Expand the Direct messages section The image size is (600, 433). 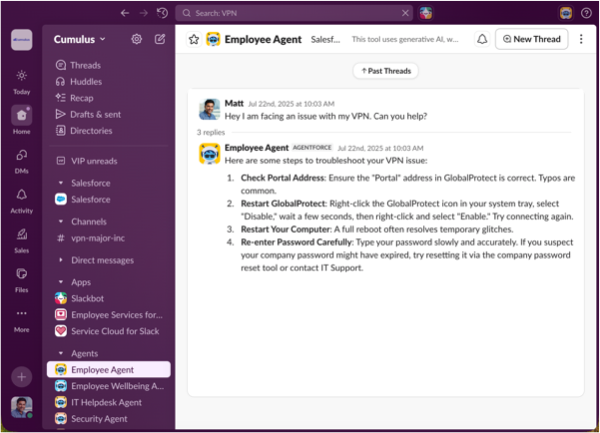(61, 260)
